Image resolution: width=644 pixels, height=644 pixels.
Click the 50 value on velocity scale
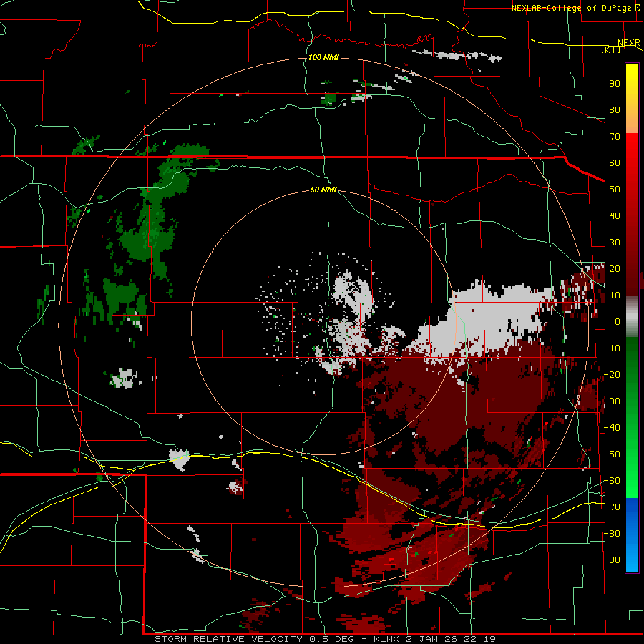pos(615,190)
